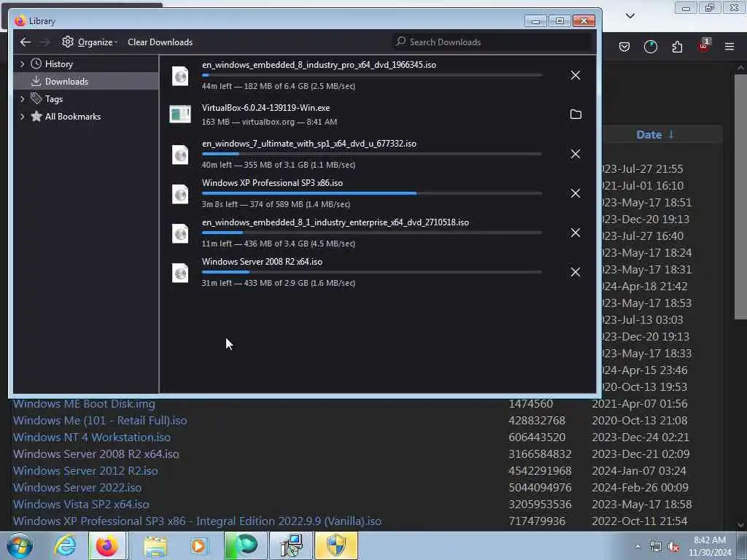This screenshot has width=747, height=560.
Task: Open Windows Server 2008 R2 x64.iso page link
Action: point(96,454)
